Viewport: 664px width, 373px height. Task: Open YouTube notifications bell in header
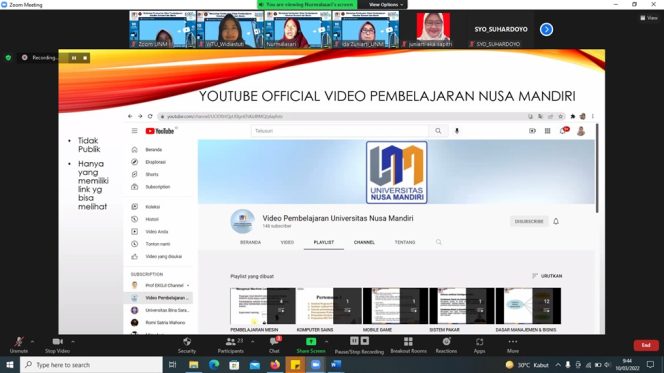563,131
